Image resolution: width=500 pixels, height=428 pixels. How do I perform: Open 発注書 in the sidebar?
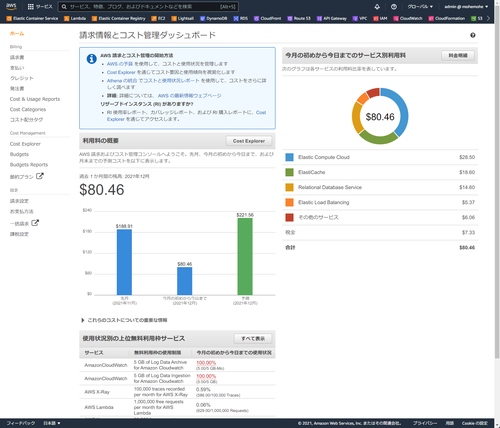point(17,88)
